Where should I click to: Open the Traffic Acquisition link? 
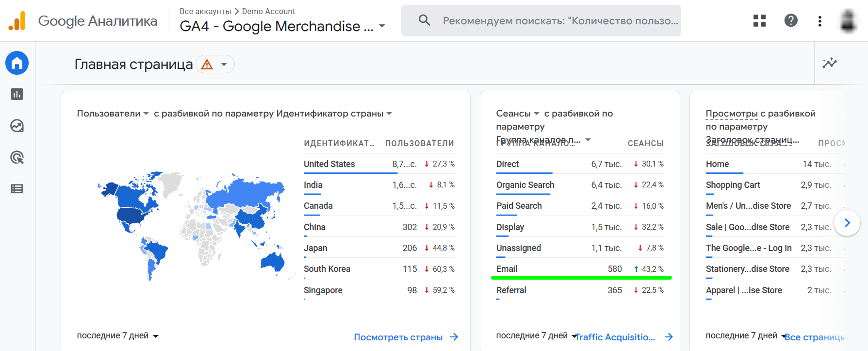[615, 337]
